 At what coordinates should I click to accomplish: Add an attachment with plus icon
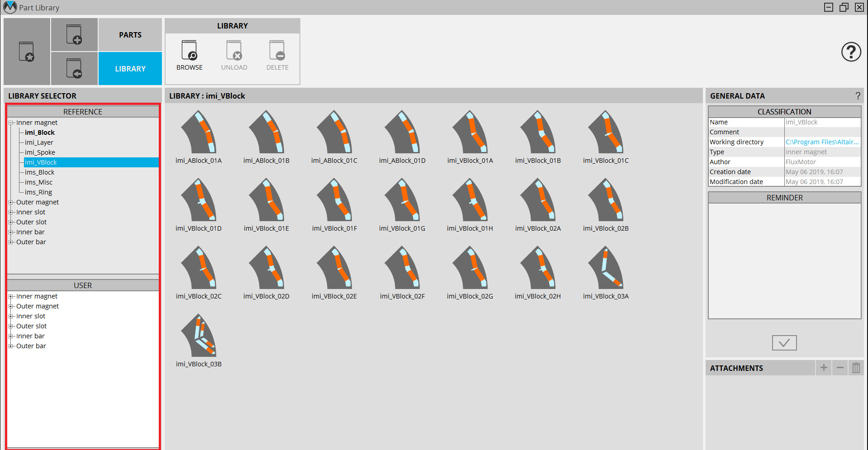[823, 368]
